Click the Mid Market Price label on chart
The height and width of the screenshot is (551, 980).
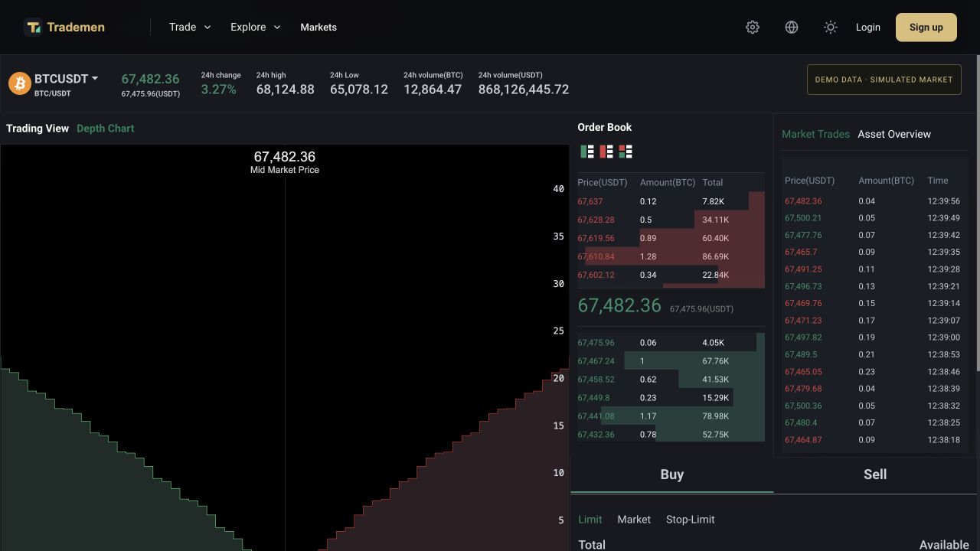click(x=285, y=170)
